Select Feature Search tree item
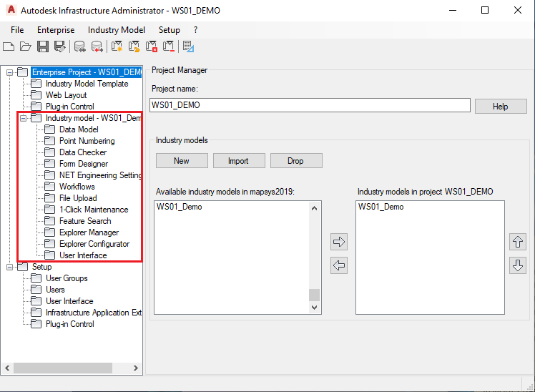The height and width of the screenshot is (392, 535). click(x=85, y=221)
